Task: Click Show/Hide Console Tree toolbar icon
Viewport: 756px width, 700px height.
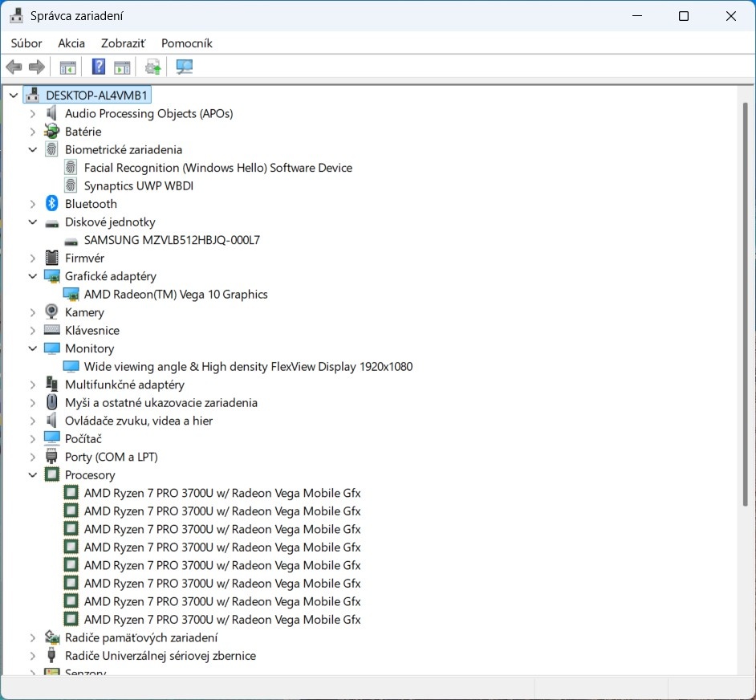Action: 67,67
